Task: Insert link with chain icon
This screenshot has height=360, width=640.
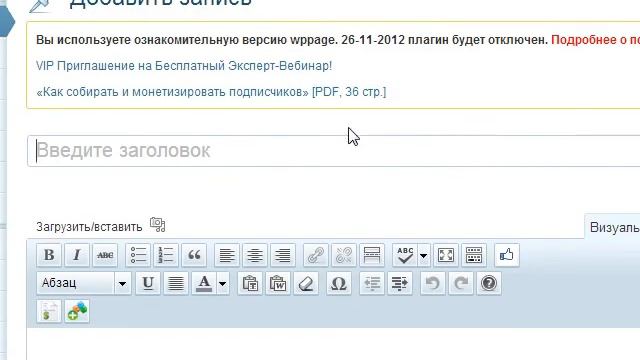Action: pyautogui.click(x=316, y=255)
